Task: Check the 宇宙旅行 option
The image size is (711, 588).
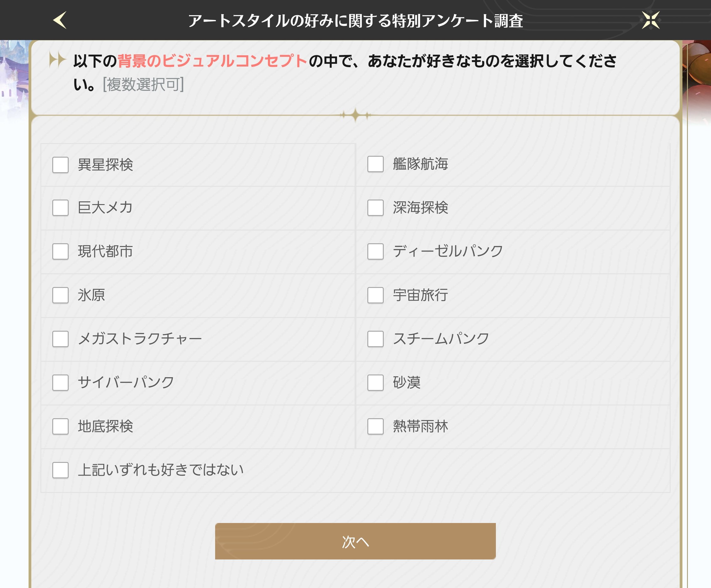Action: 376,295
